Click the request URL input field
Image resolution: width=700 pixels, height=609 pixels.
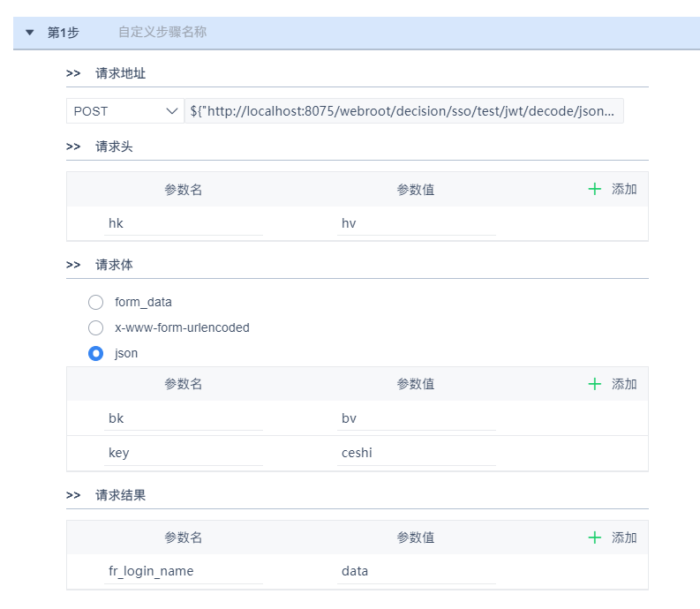[403, 111]
